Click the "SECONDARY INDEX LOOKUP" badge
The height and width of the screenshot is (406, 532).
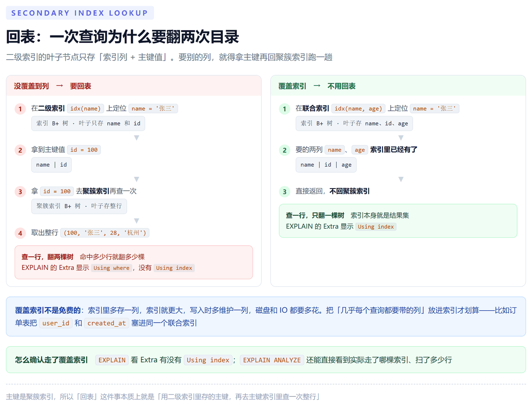(80, 13)
